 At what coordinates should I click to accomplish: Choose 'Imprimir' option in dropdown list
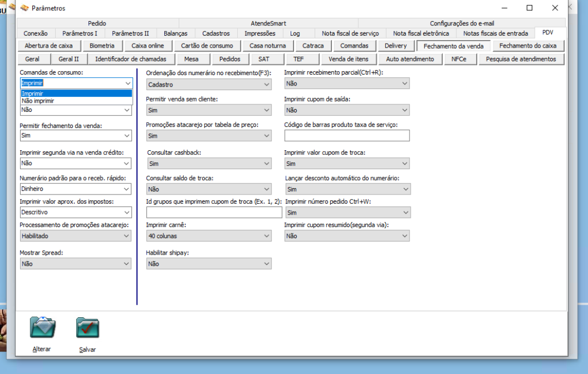click(76, 93)
